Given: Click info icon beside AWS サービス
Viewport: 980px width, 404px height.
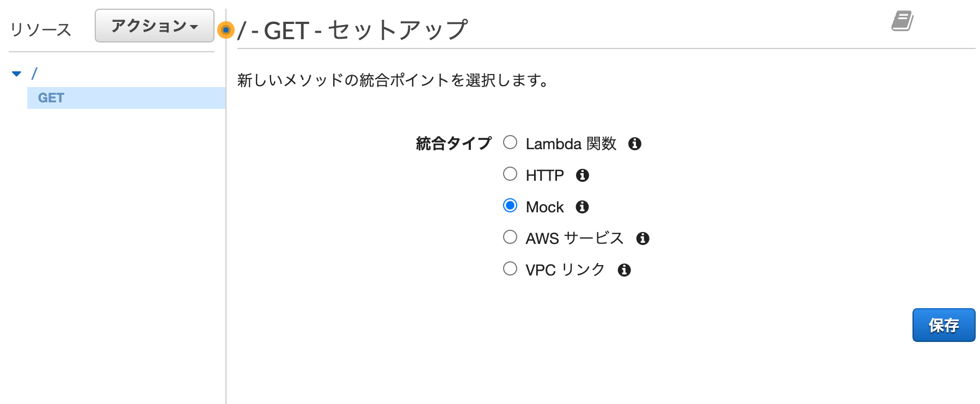Looking at the screenshot, I should point(643,238).
